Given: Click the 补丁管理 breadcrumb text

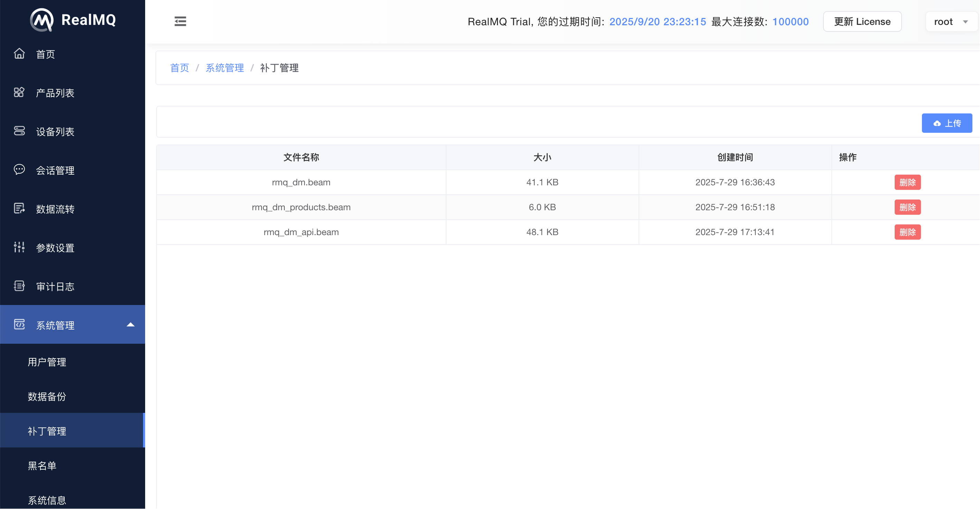Looking at the screenshot, I should 280,68.
